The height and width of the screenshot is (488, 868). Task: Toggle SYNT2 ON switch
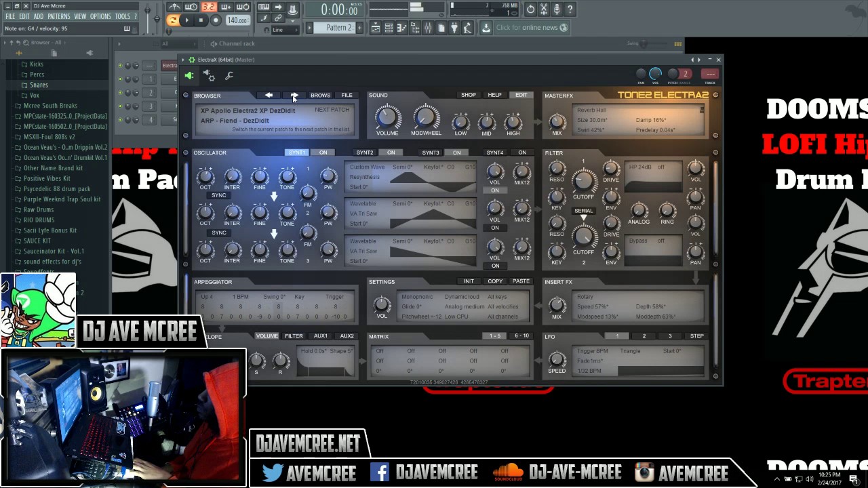[x=391, y=152]
